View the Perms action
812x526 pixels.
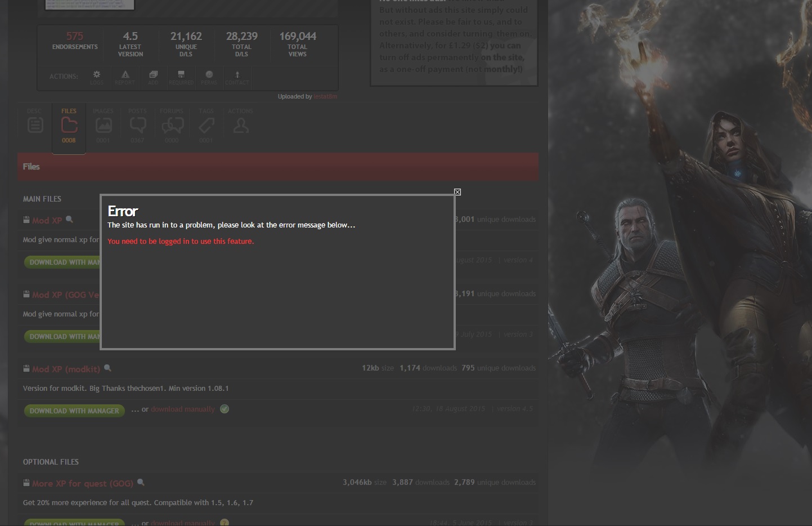pyautogui.click(x=209, y=78)
